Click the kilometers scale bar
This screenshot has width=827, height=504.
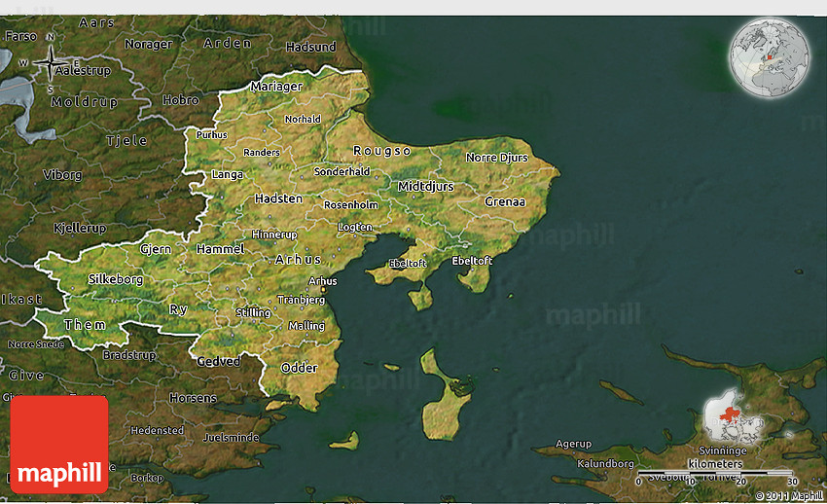(x=715, y=473)
